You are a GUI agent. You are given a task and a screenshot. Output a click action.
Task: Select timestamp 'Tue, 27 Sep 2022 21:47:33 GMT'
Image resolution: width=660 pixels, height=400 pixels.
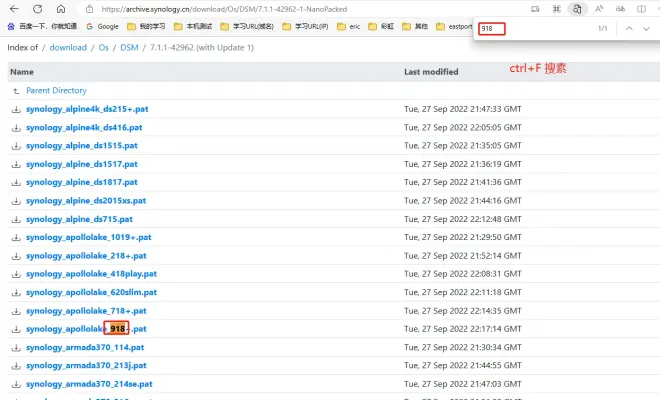pos(463,109)
